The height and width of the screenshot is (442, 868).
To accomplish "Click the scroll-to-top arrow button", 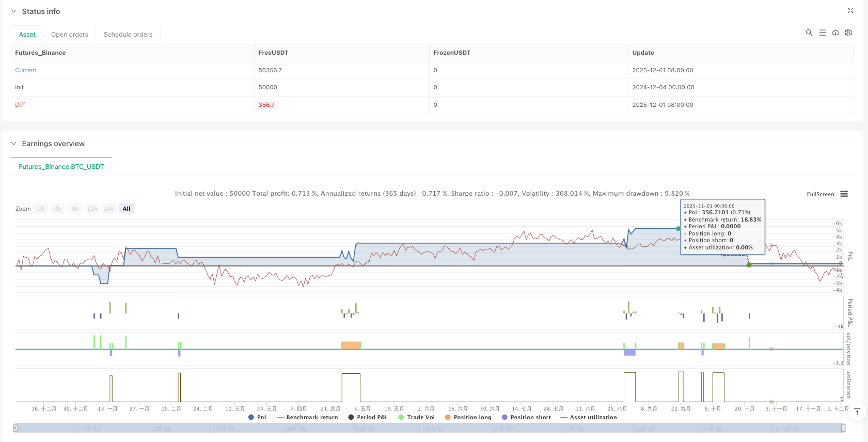I will 857,412.
